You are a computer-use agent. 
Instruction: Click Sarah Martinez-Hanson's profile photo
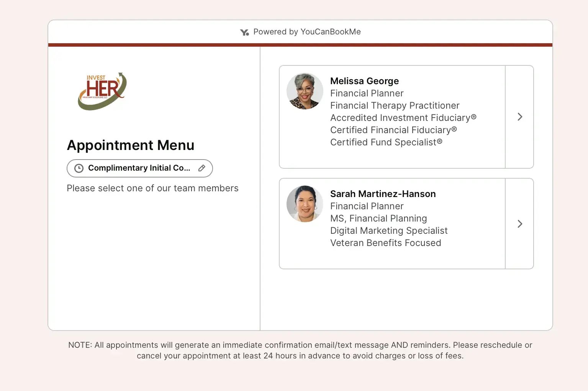click(x=305, y=204)
